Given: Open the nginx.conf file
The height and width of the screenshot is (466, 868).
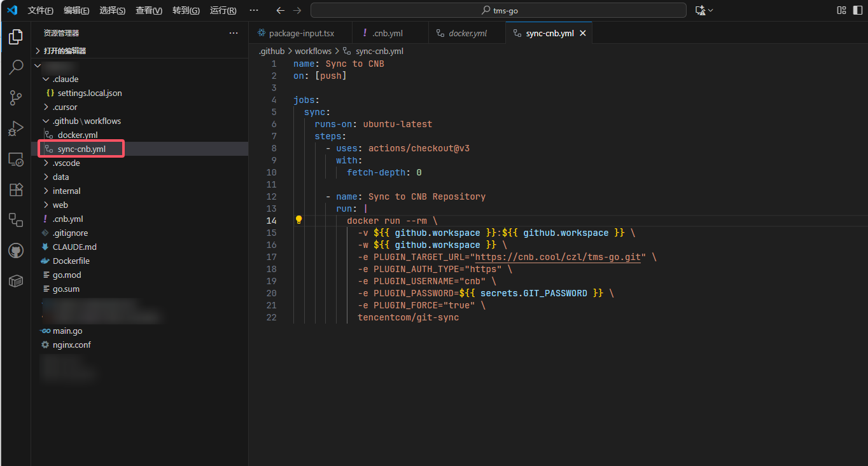Looking at the screenshot, I should tap(139, 345).
